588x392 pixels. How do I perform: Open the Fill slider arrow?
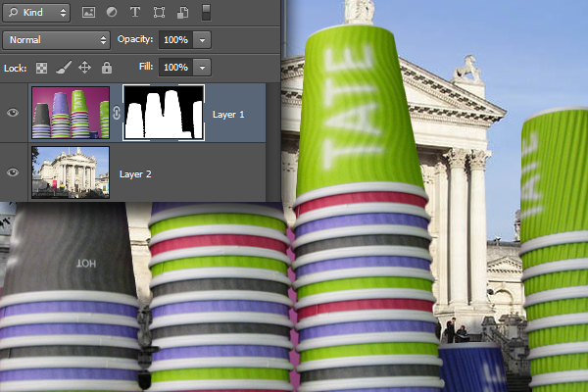coord(202,68)
